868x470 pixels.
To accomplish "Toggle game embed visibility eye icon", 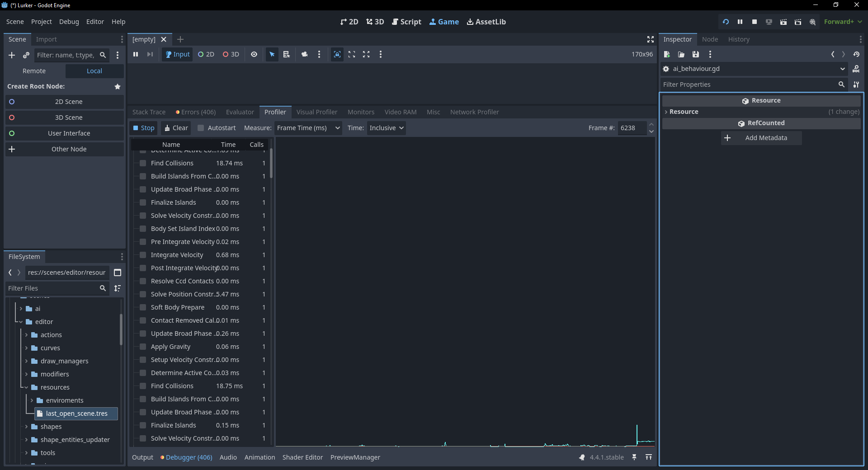I will click(254, 54).
